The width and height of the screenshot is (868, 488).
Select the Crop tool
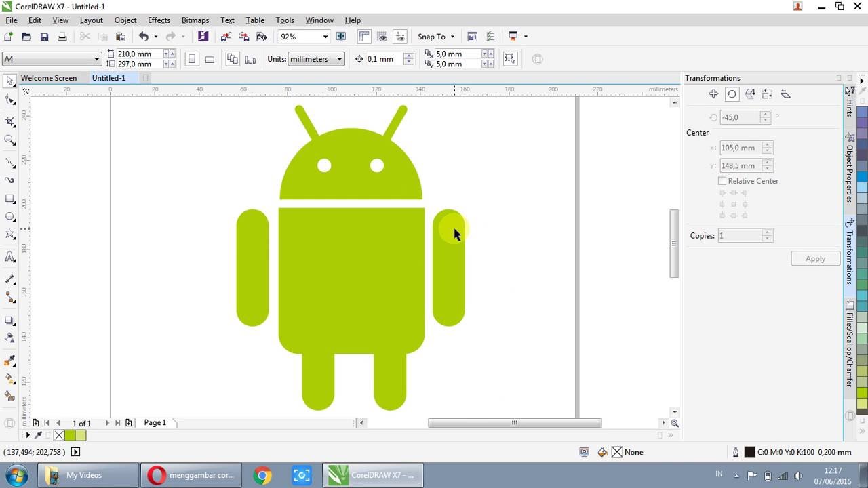click(x=9, y=121)
